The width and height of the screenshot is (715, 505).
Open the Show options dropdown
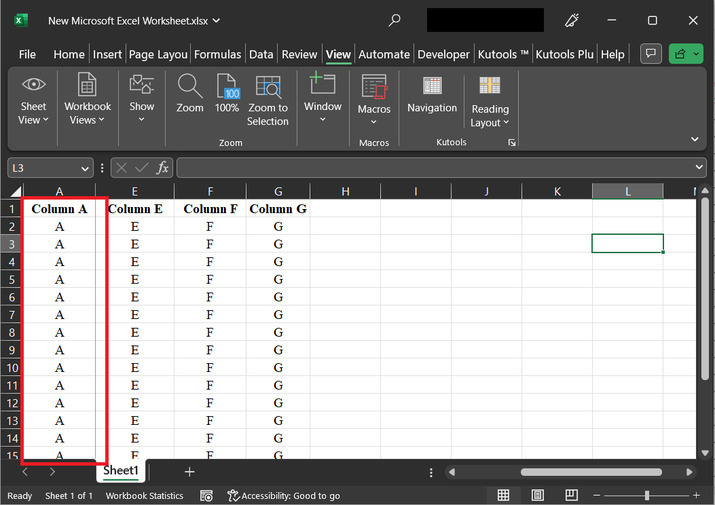141,99
